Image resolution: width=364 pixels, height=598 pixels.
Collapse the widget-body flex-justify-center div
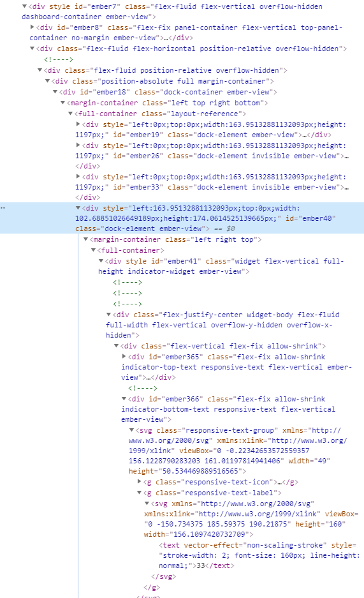108,315
